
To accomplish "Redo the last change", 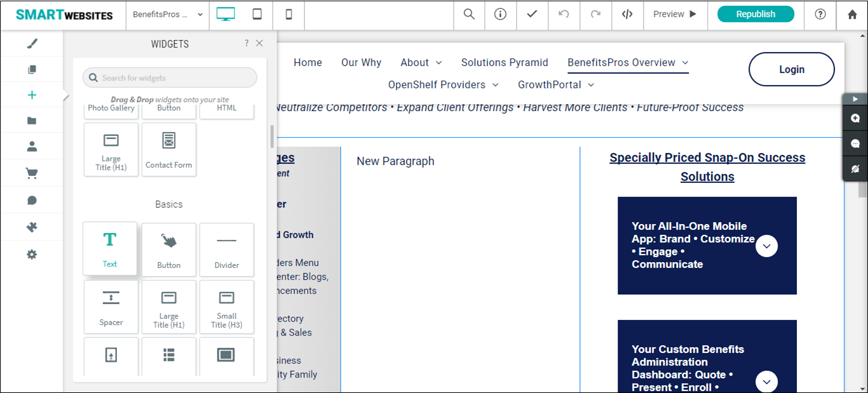I will pyautogui.click(x=595, y=14).
